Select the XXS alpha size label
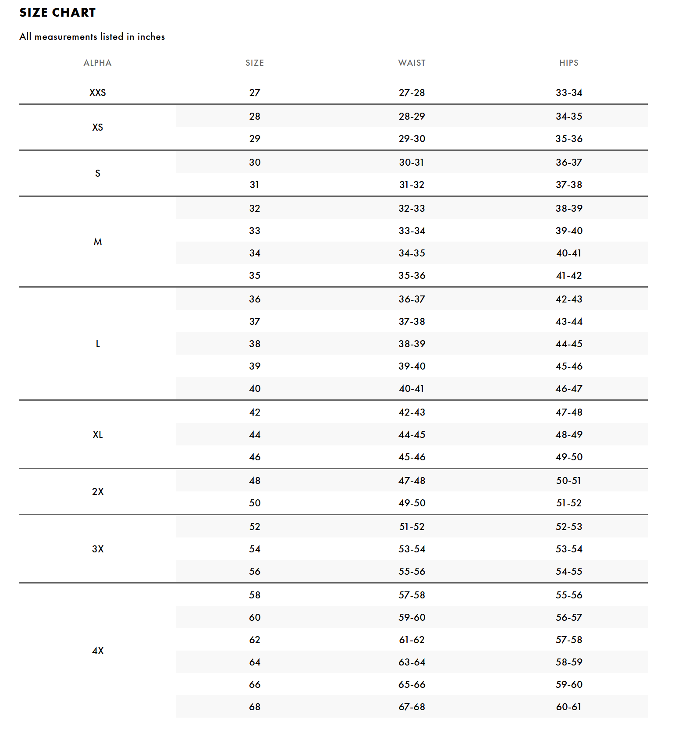Image resolution: width=700 pixels, height=733 pixels. point(97,93)
